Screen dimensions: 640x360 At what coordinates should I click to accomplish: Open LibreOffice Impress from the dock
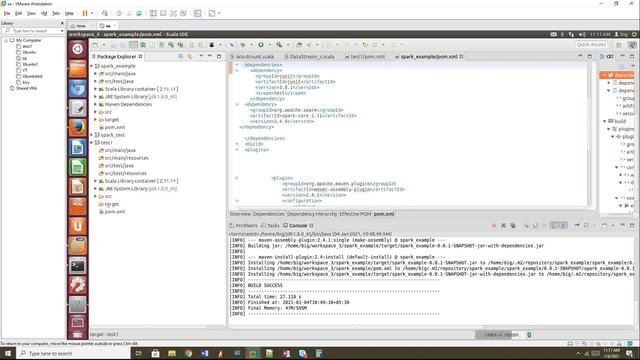pyautogui.click(x=78, y=187)
